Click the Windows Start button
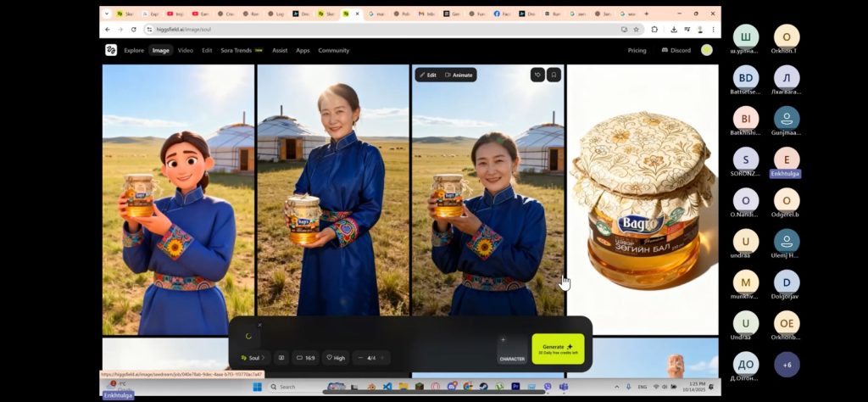Screen dimensions: 868x402 pos(257,387)
